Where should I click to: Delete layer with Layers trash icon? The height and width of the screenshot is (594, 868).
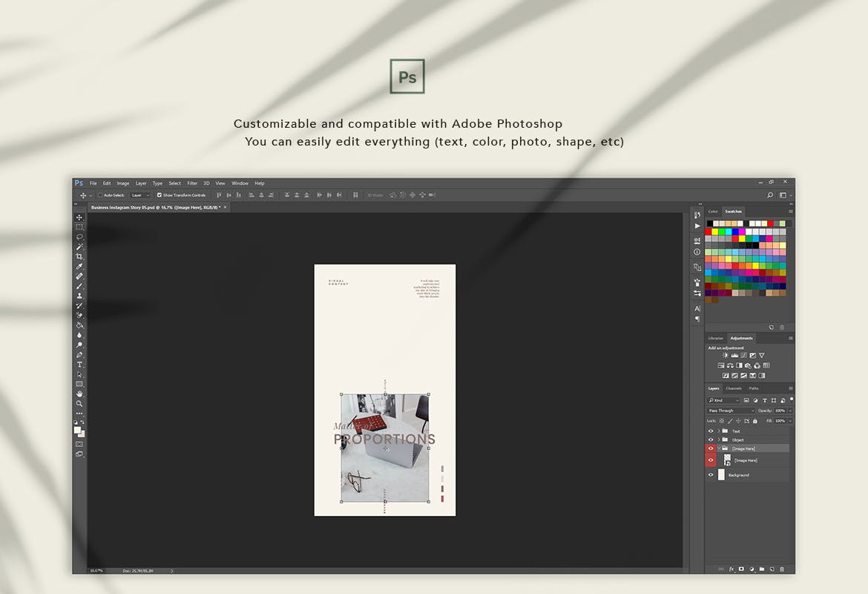pos(782,569)
